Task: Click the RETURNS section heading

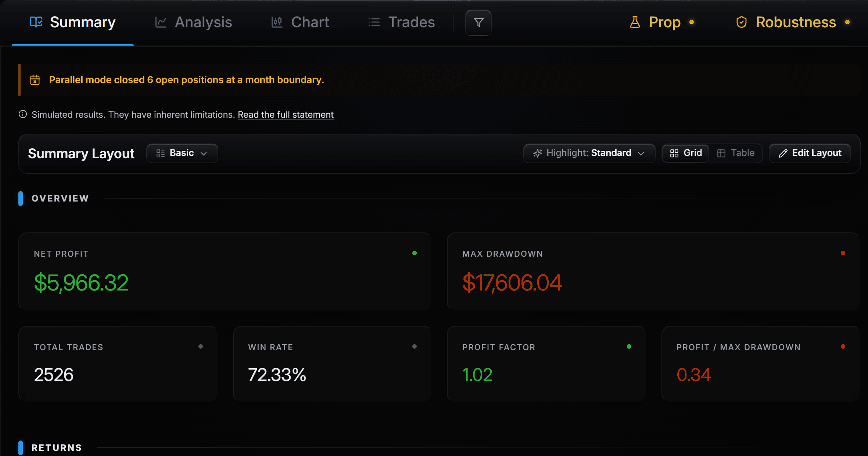Action: coord(57,448)
